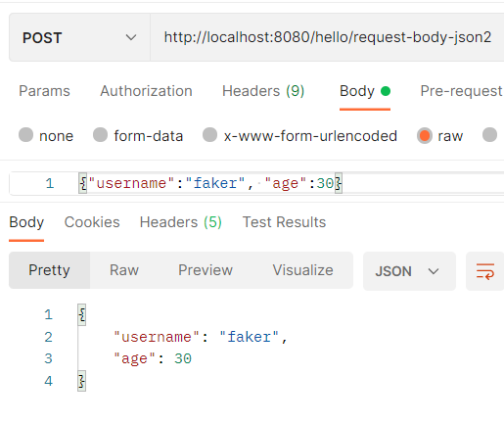This screenshot has width=504, height=423.
Task: Switch to the Params tab
Action: (x=44, y=91)
